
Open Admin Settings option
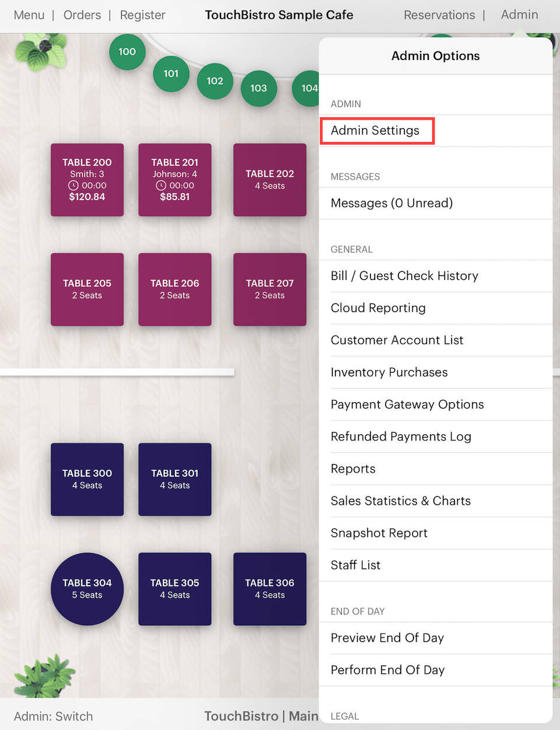375,131
